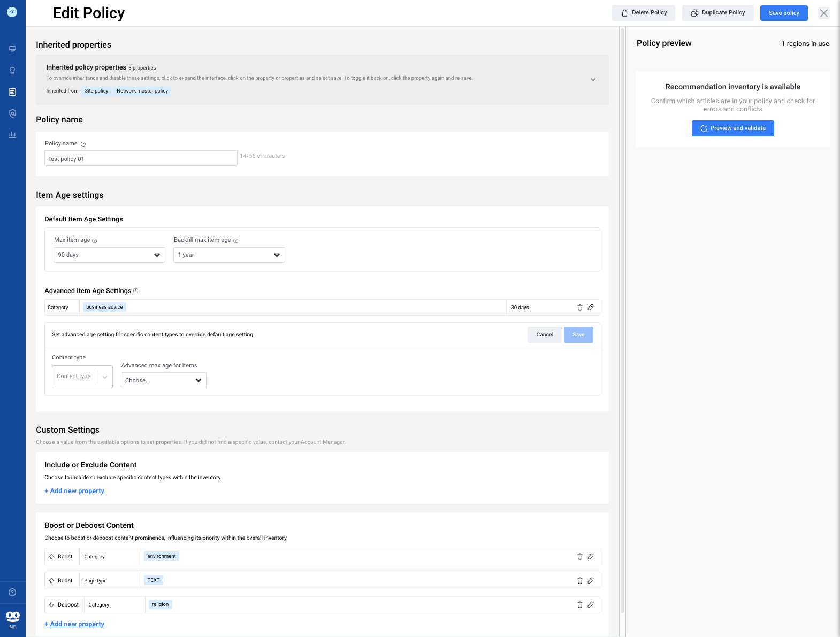Open Advanced max age for items dropdown

[164, 380]
